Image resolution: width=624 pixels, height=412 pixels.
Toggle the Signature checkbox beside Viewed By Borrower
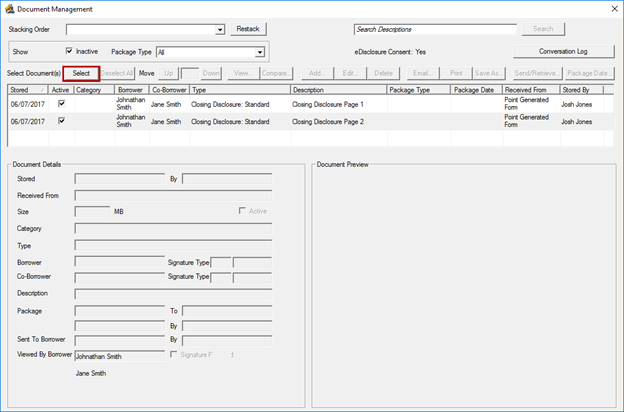(174, 354)
